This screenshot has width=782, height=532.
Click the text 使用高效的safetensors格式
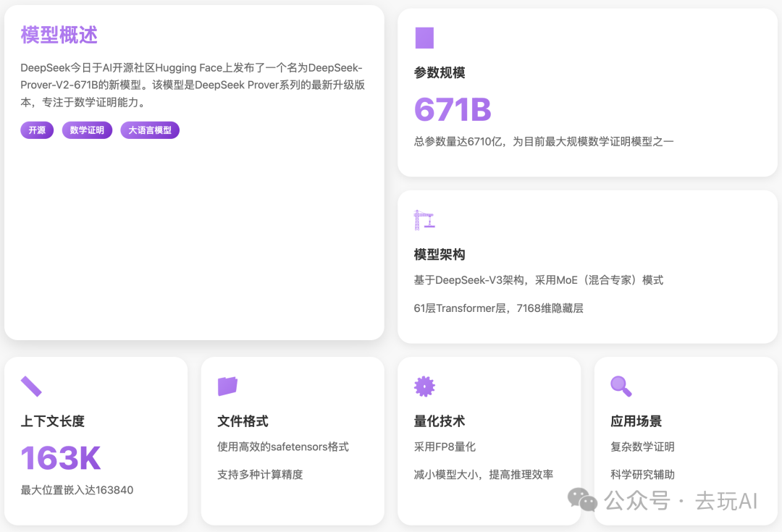[283, 447]
